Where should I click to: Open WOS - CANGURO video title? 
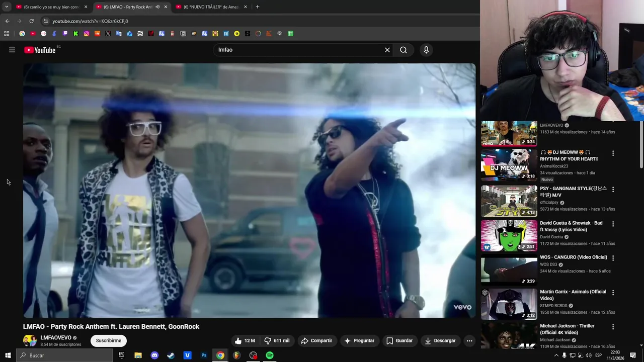(574, 257)
